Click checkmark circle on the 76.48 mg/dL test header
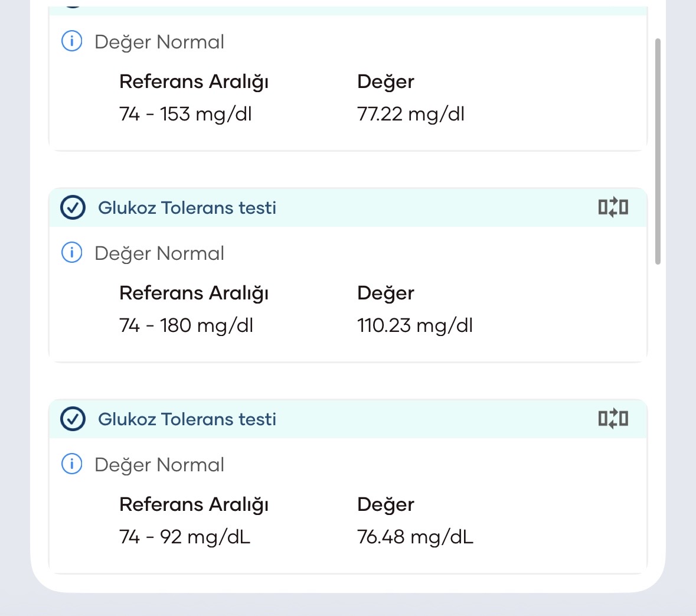The image size is (696, 616). click(73, 419)
